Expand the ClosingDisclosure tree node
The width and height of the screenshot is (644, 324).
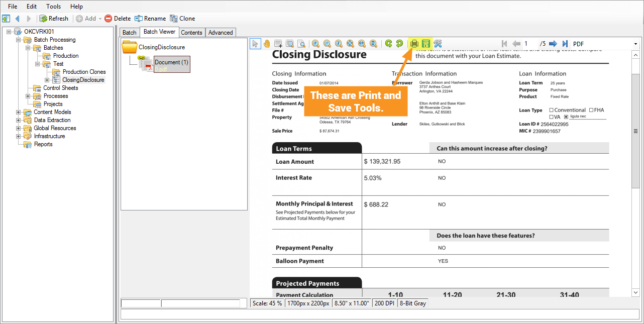(47, 80)
